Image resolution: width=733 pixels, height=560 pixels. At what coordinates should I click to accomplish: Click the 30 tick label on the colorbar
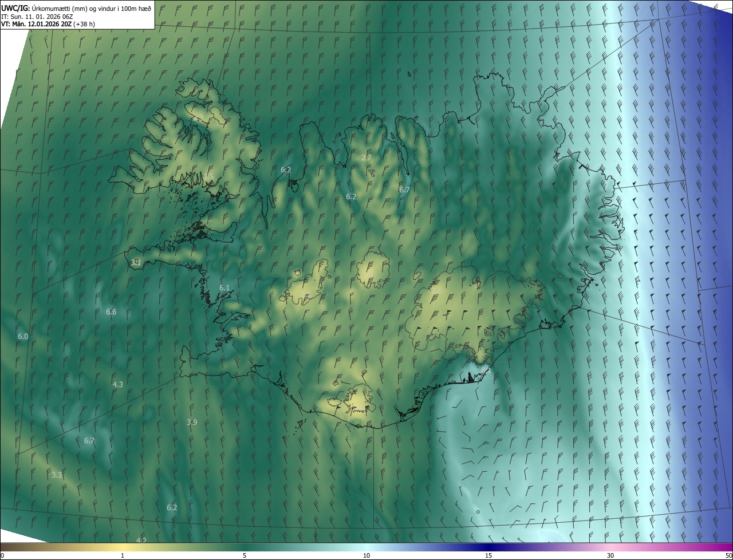pyautogui.click(x=610, y=555)
